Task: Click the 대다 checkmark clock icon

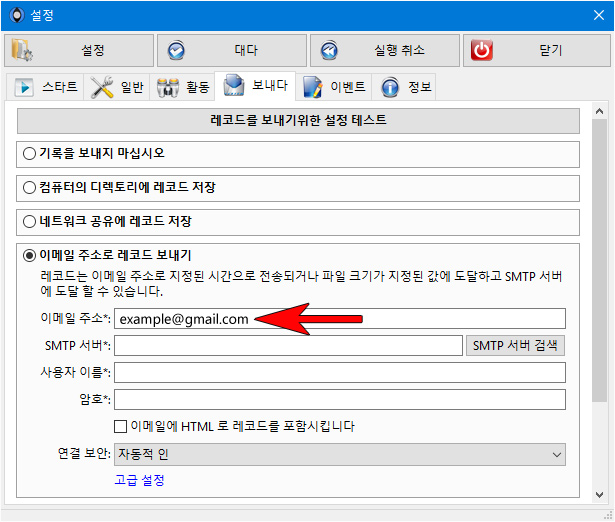Action: click(176, 51)
